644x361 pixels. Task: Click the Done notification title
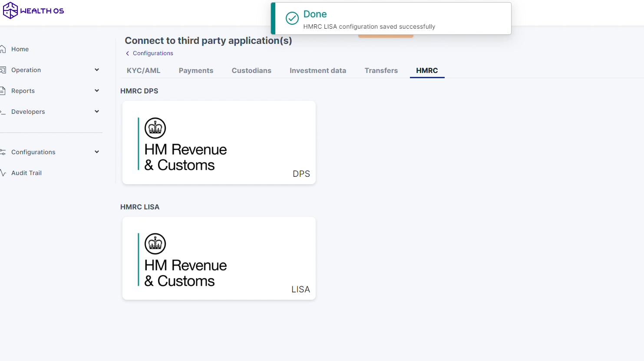[315, 14]
